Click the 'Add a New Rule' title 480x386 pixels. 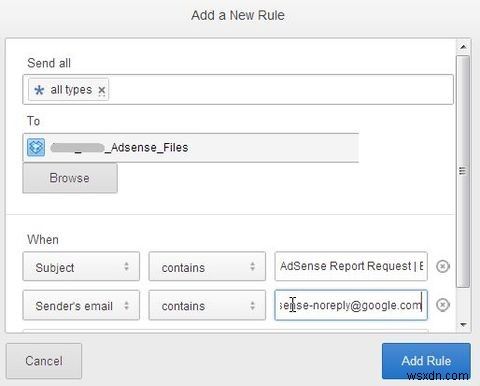(x=238, y=15)
